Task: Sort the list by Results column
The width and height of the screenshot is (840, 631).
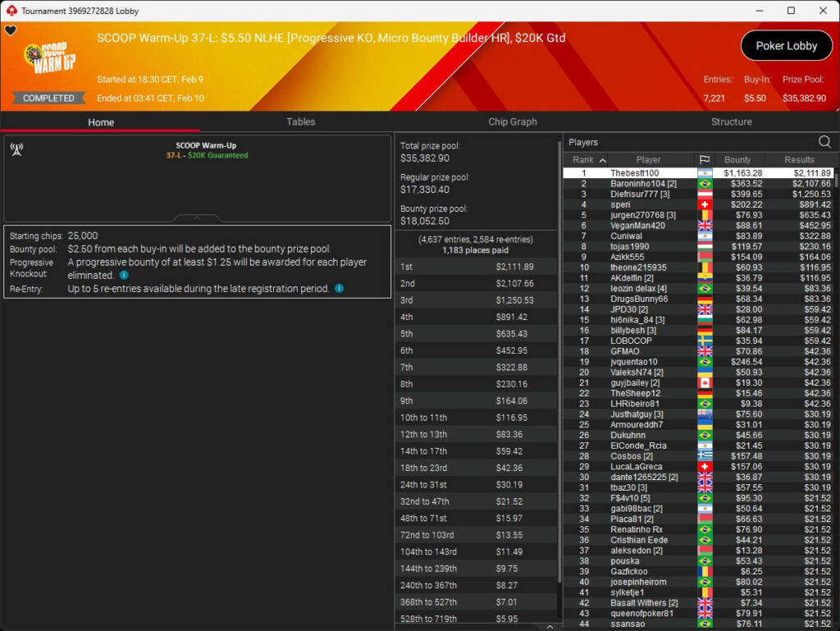Action: (x=799, y=160)
